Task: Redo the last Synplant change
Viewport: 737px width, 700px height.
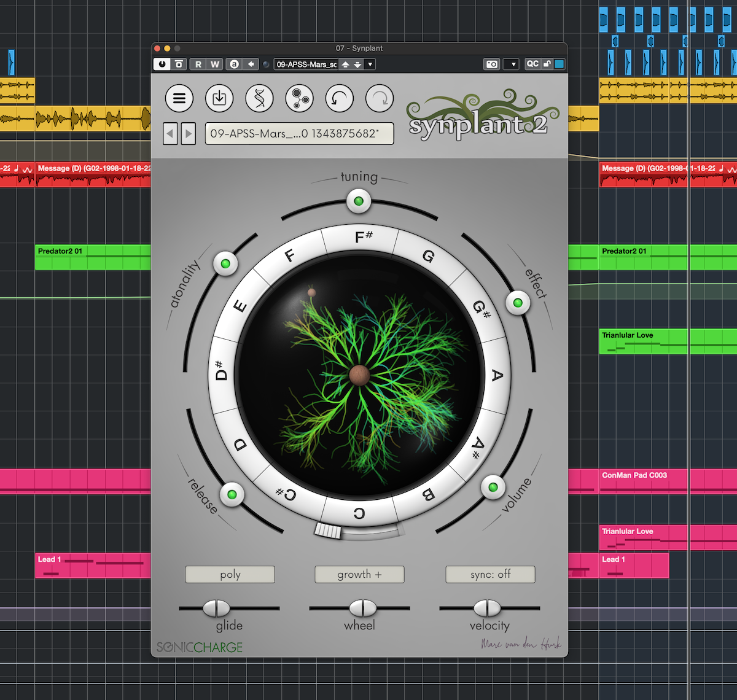Action: [x=380, y=99]
